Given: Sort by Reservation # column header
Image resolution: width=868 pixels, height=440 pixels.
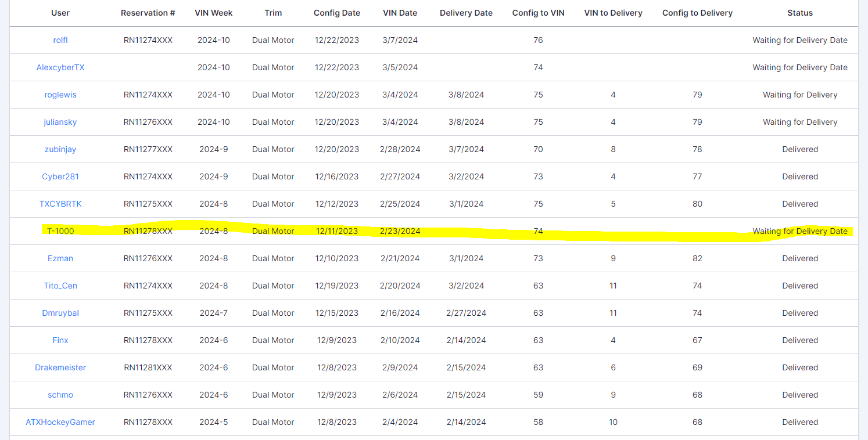Looking at the screenshot, I should point(148,13).
